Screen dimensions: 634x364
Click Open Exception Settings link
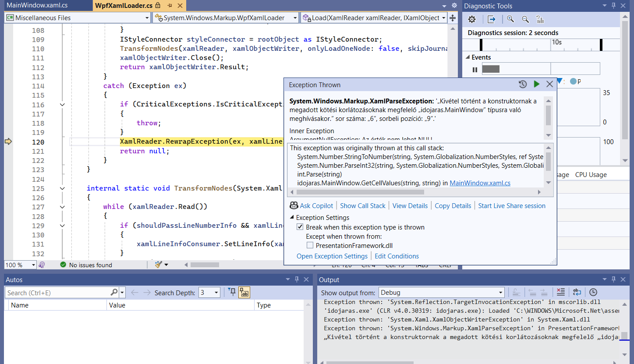coord(332,256)
